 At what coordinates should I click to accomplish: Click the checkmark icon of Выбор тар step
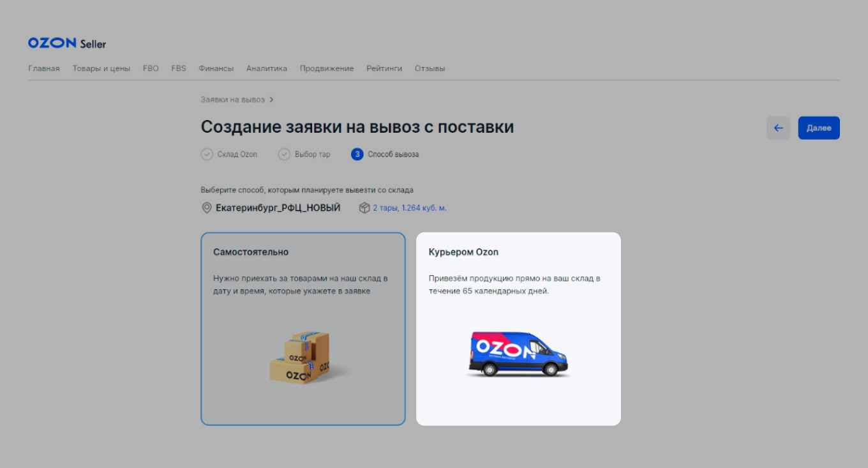[284, 155]
